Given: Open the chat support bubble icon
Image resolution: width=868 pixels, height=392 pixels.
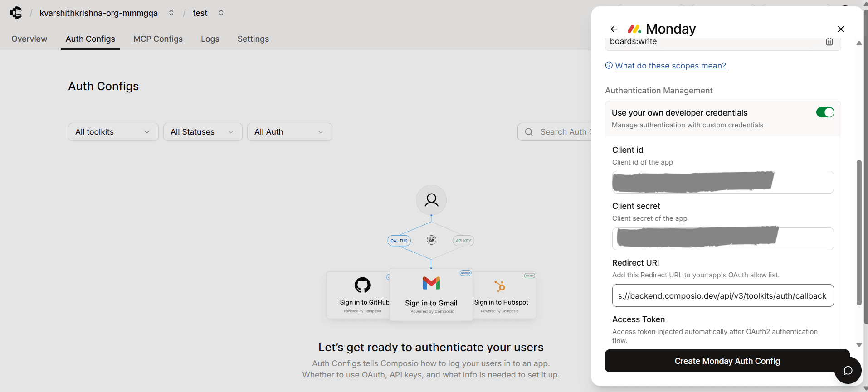Looking at the screenshot, I should (x=848, y=371).
